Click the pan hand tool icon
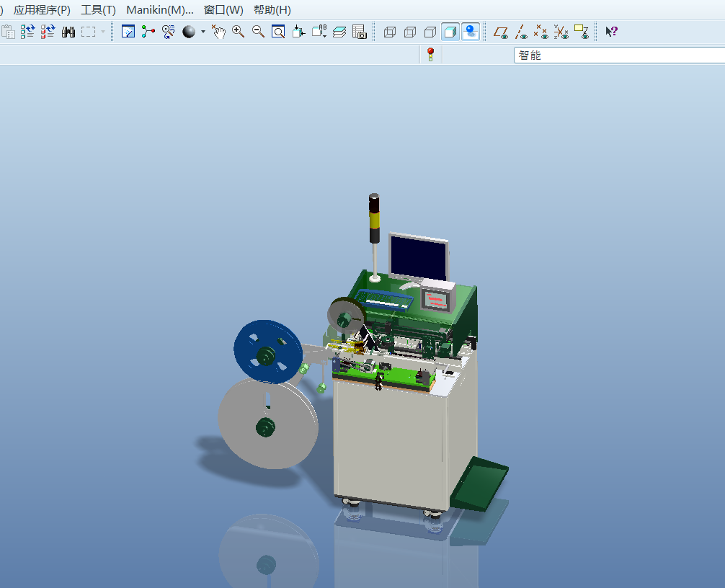 click(x=218, y=32)
